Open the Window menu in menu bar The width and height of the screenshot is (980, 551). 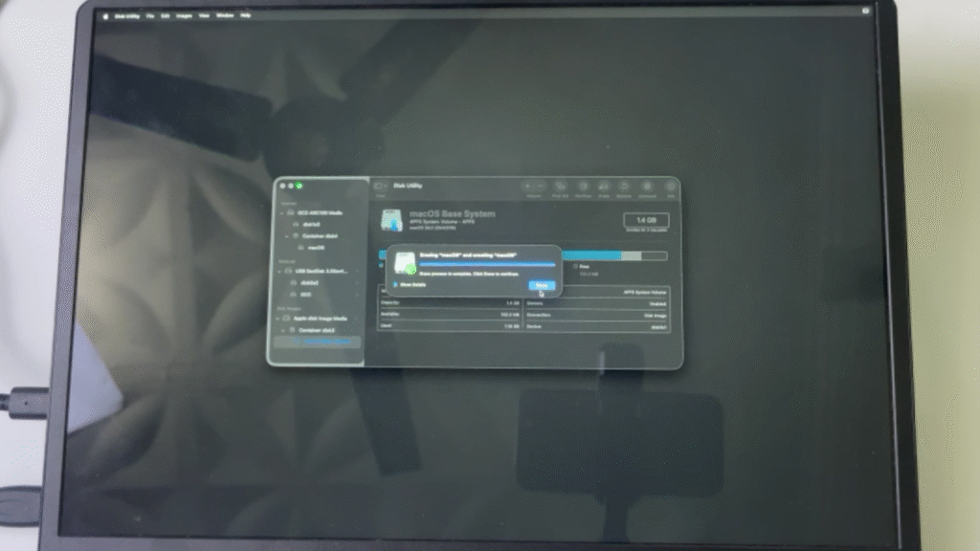(225, 16)
